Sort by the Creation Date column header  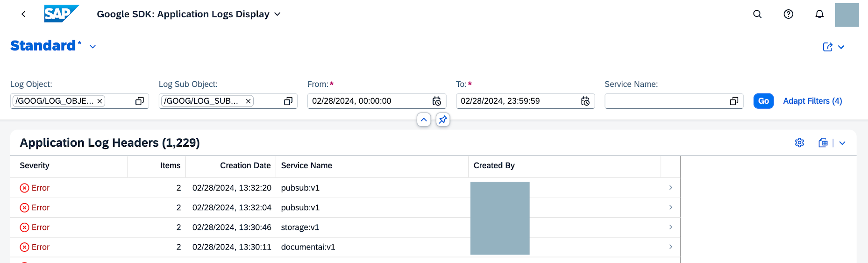tap(245, 165)
